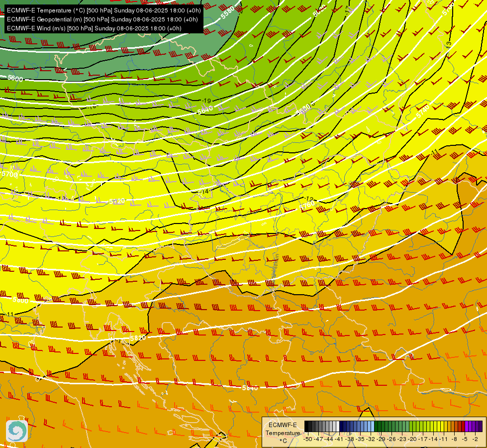Click the 5680 geopotential contour label
The height and width of the screenshot is (448, 487).
[x=304, y=109]
